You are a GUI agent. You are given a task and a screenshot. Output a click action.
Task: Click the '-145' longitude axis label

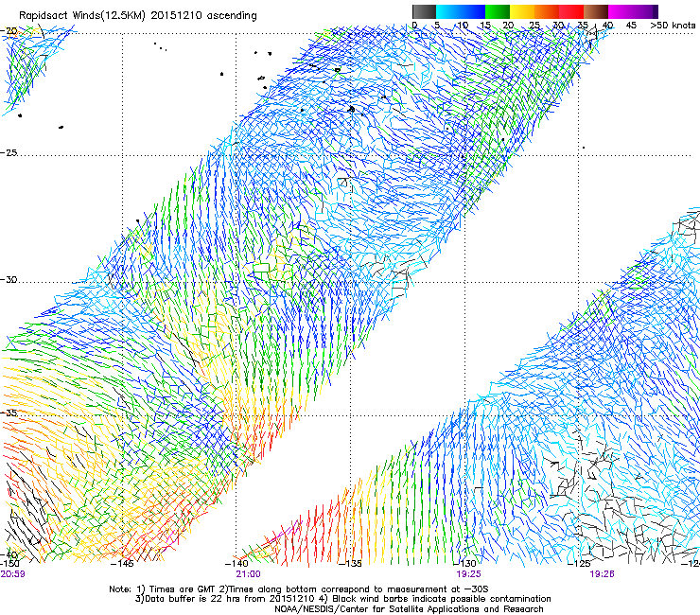tap(122, 564)
